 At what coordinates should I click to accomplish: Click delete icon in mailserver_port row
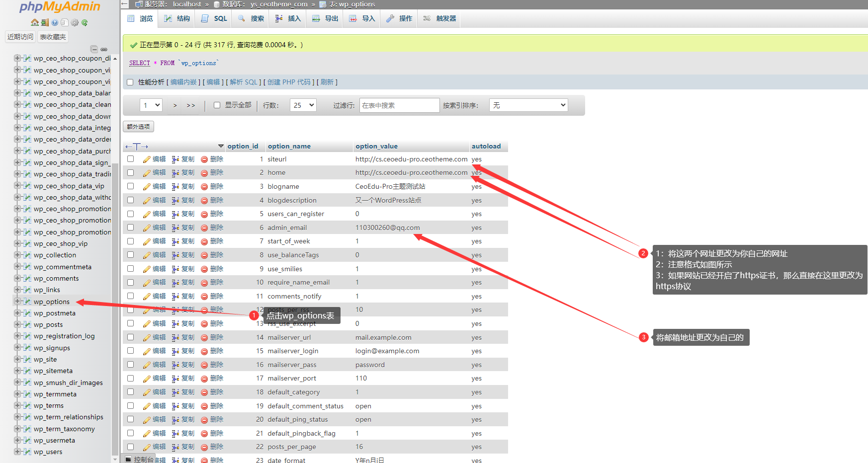pyautogui.click(x=204, y=379)
